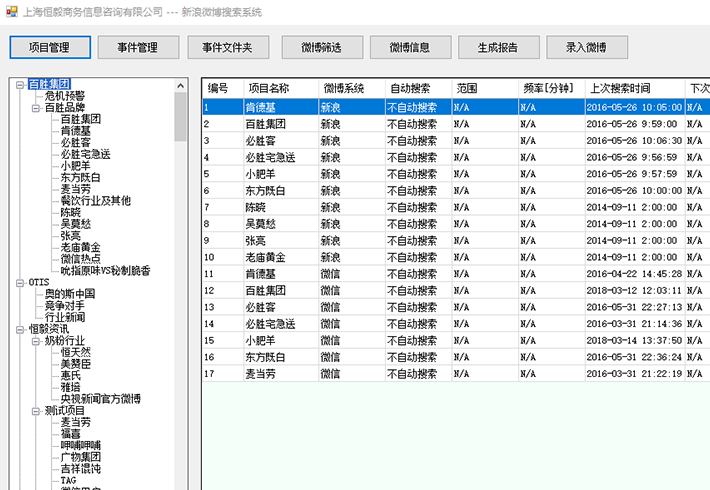Collapse the 百胜集团 root tree node
The image size is (710, 490).
[x=20, y=85]
